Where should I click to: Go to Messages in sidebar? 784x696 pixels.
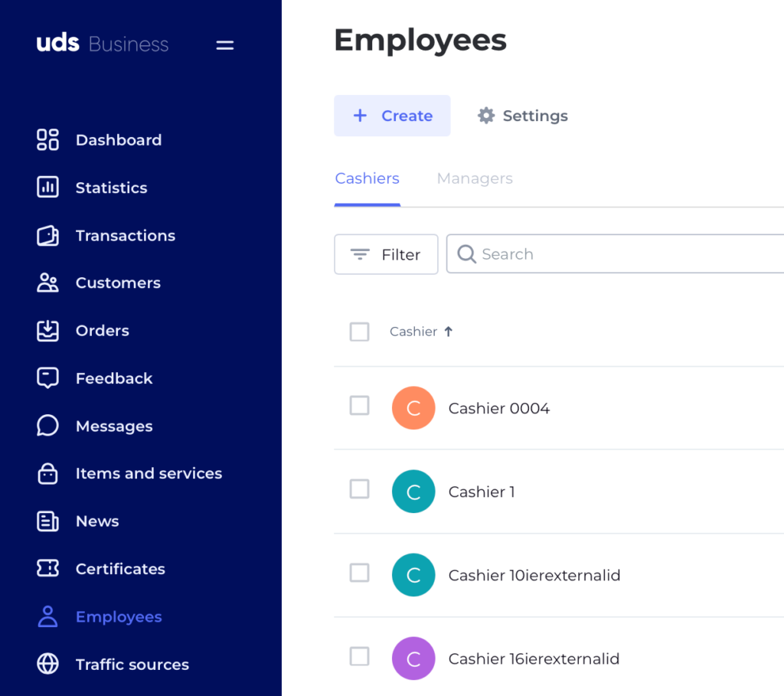(x=114, y=426)
